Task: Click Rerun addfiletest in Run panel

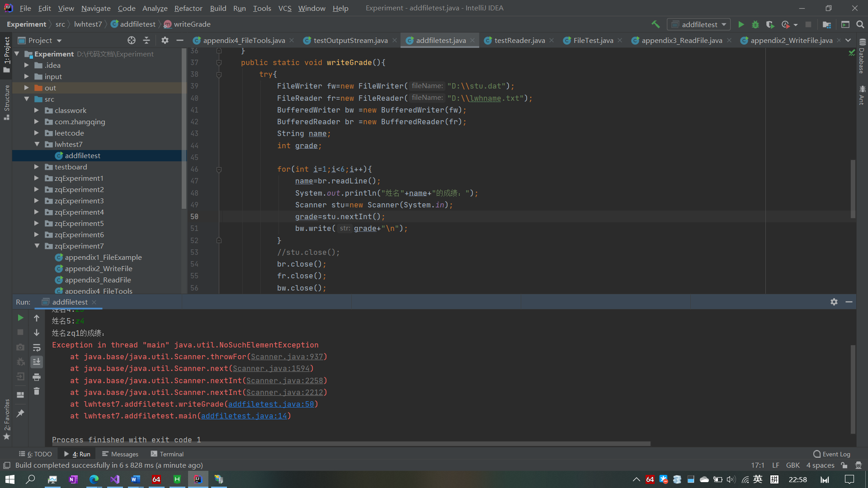Action: pyautogui.click(x=20, y=318)
